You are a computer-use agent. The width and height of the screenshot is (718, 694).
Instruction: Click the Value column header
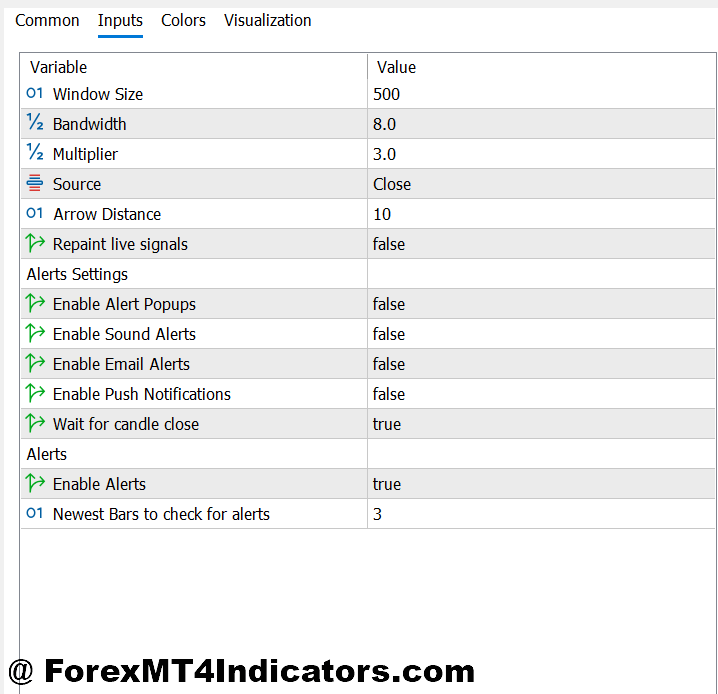click(396, 67)
